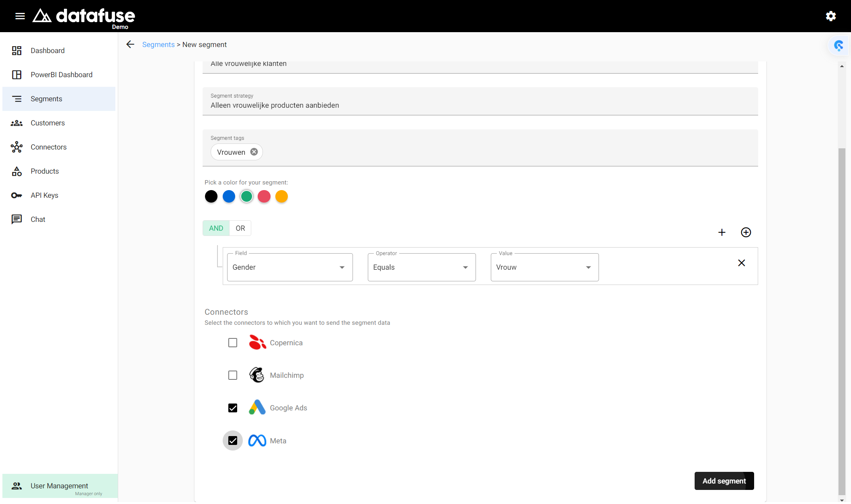Open the hamburger menu icon
Viewport: 851px width, 504px height.
[20, 16]
